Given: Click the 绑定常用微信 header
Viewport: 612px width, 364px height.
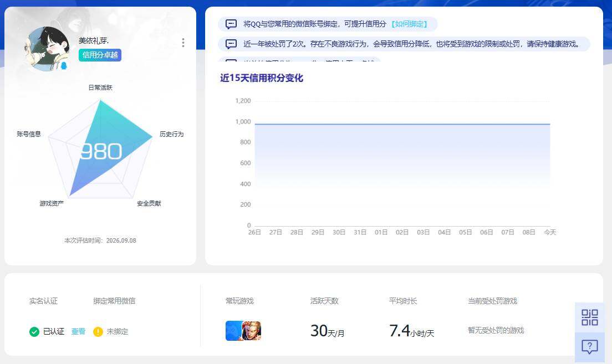Looking at the screenshot, I should coord(114,301).
